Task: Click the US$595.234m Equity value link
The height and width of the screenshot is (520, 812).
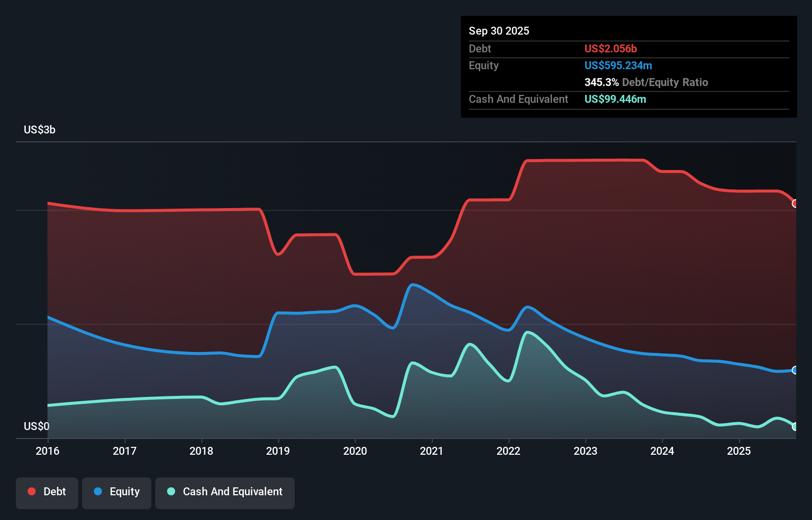Action: point(618,65)
